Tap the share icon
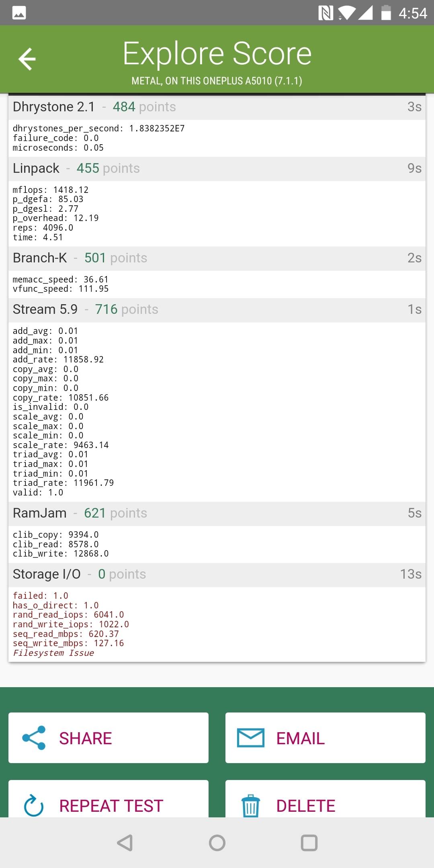 coord(34,738)
